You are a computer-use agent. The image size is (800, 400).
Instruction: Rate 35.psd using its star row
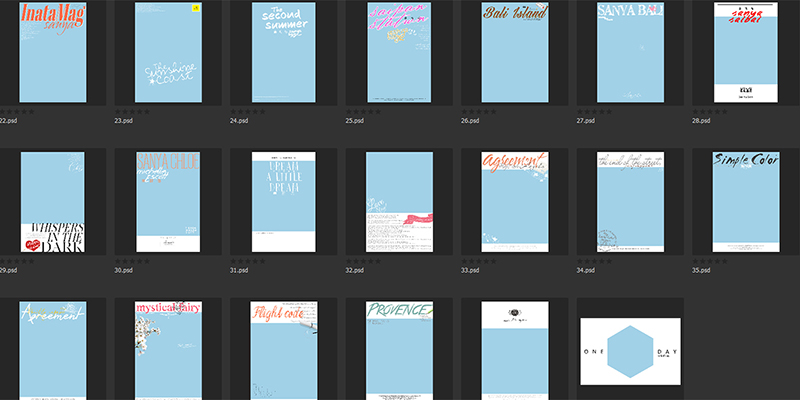coord(710,261)
